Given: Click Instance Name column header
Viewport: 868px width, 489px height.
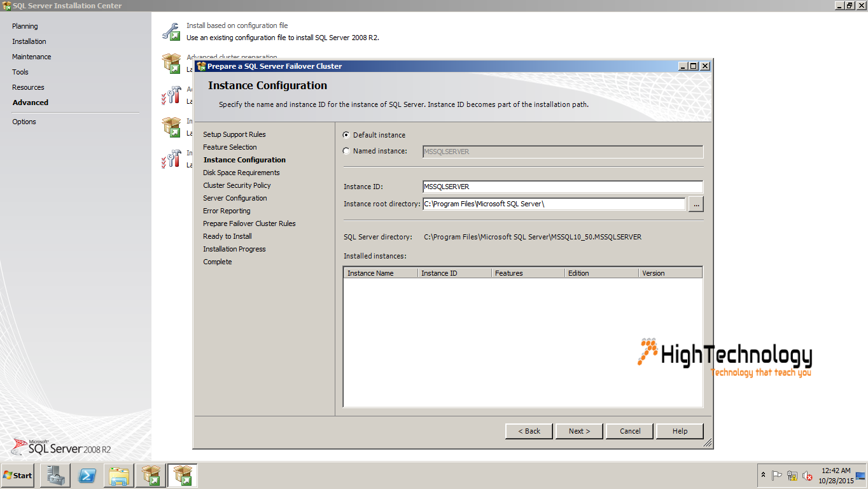Looking at the screenshot, I should click(381, 273).
